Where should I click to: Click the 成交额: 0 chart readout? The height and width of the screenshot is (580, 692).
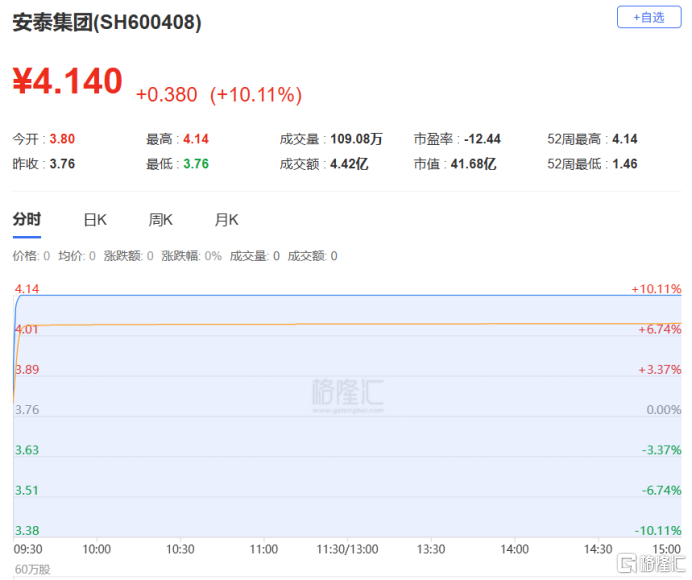click(x=312, y=256)
